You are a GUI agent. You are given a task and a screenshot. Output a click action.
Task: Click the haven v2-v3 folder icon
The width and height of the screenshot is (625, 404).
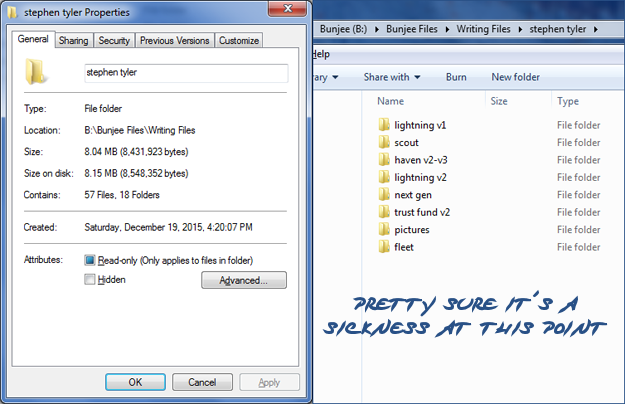pos(385,160)
